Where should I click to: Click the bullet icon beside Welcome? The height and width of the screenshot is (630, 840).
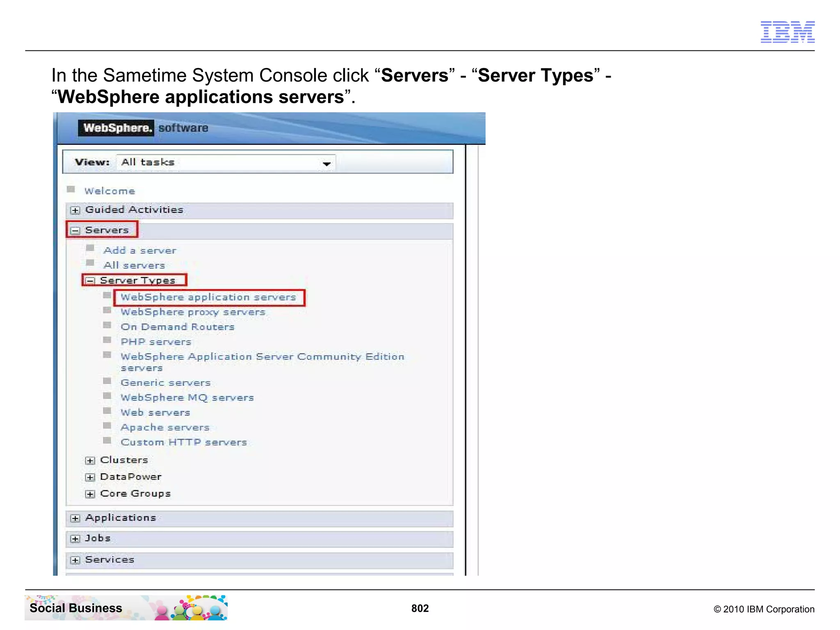(71, 189)
